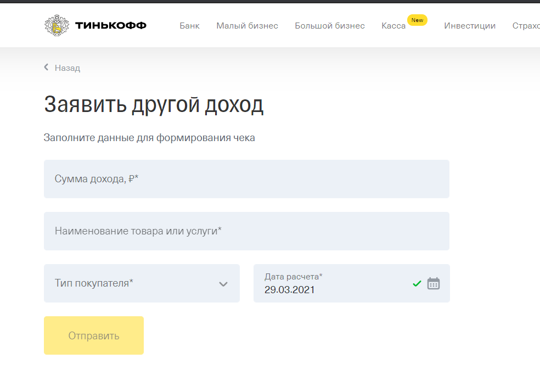Go back via the Назад link
The image size is (540, 392).
pyautogui.click(x=67, y=68)
